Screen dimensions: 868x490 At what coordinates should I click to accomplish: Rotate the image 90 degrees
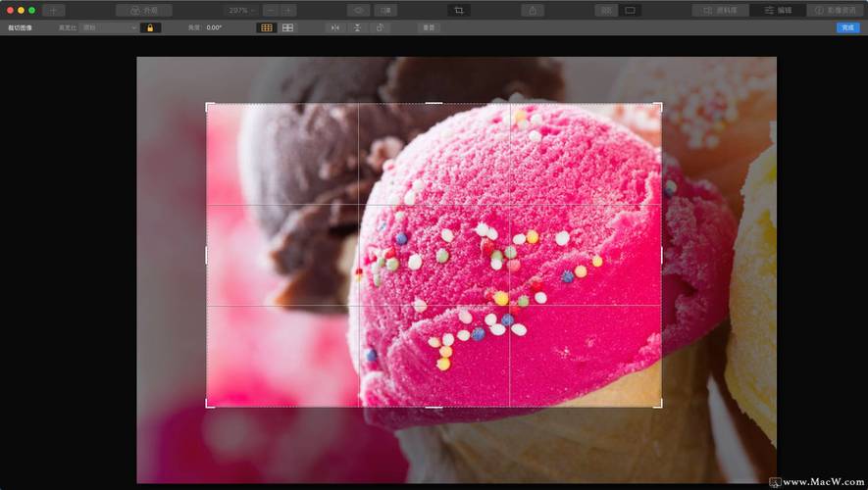pos(380,27)
